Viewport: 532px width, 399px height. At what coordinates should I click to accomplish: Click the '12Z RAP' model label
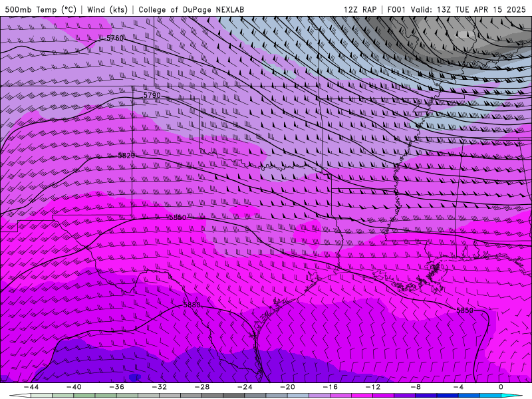pos(360,9)
